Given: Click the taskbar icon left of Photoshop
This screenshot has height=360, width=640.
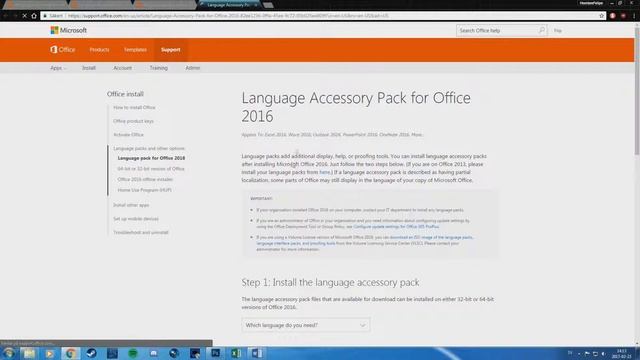Looking at the screenshot, I should (x=195, y=353).
